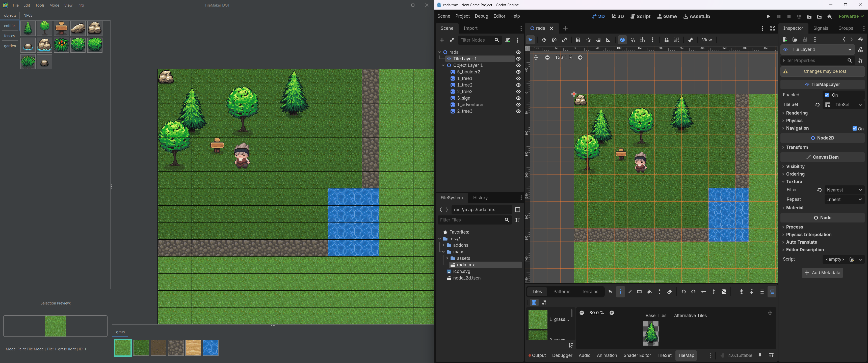Open the Tools menu in TileMaker
868x363 pixels.
(40, 5)
